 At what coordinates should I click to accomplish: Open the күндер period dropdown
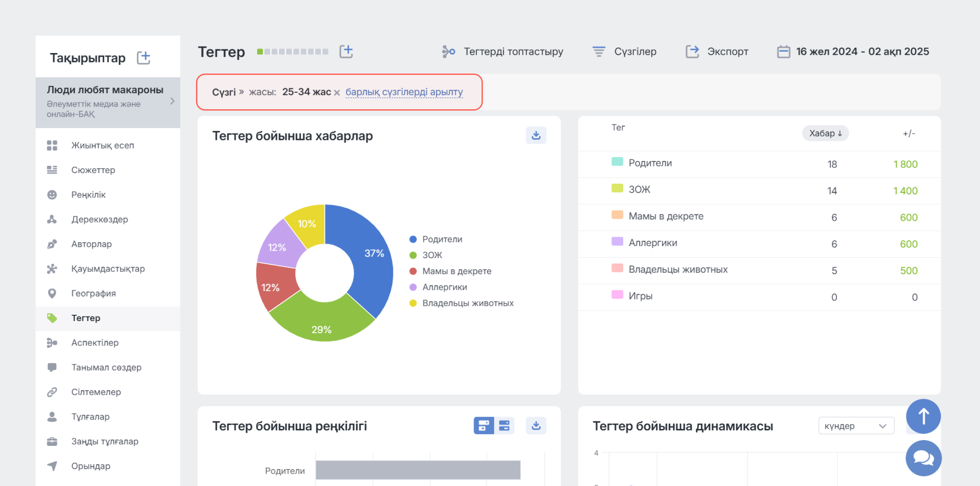856,426
